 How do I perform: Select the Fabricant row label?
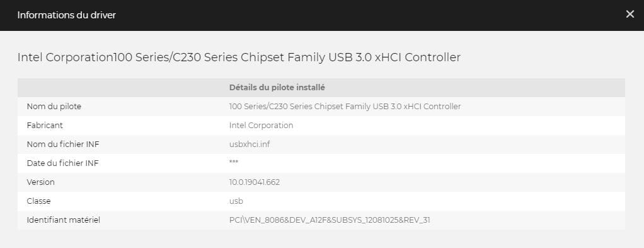[45, 126]
